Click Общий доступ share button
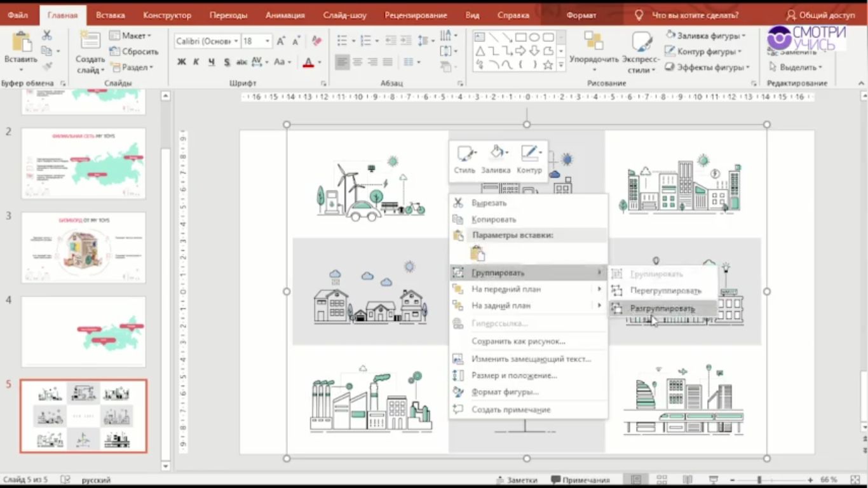This screenshot has width=868, height=488. click(820, 15)
